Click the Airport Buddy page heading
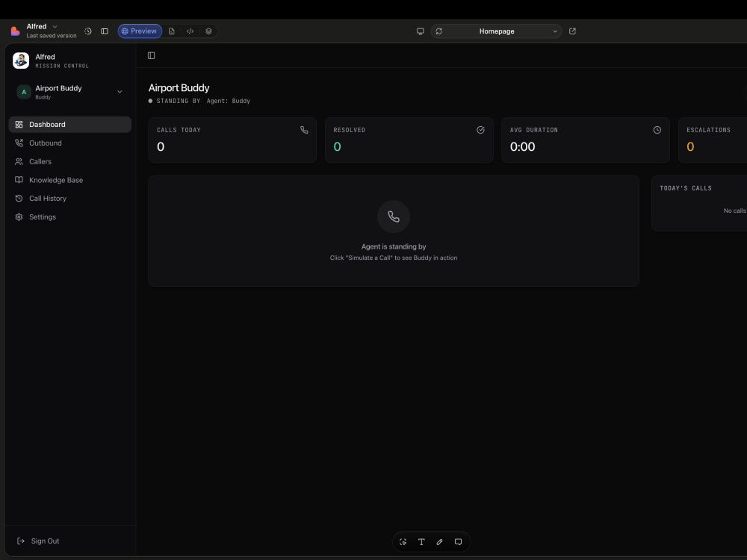 179,87
